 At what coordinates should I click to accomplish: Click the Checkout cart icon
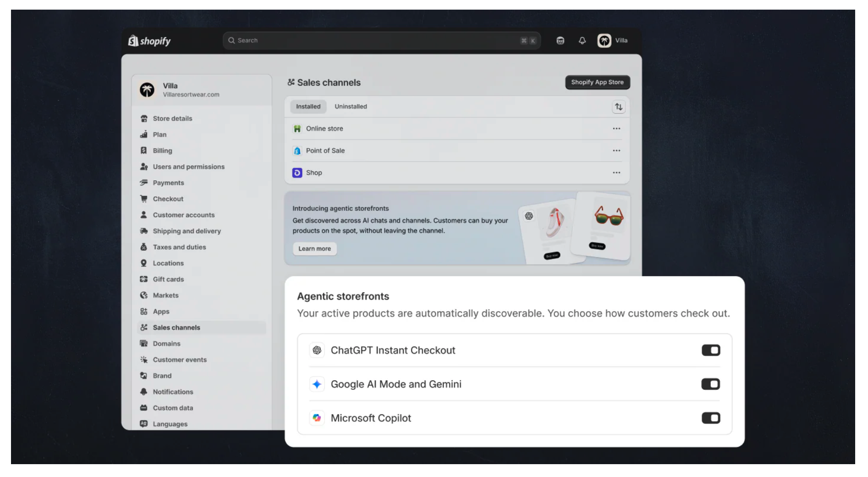[144, 199]
